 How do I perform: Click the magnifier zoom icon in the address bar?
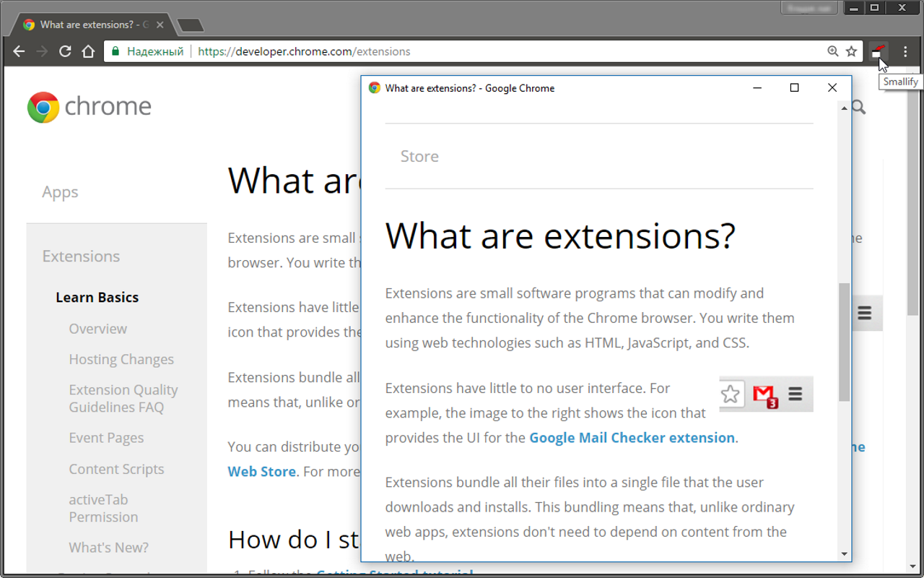coord(833,51)
